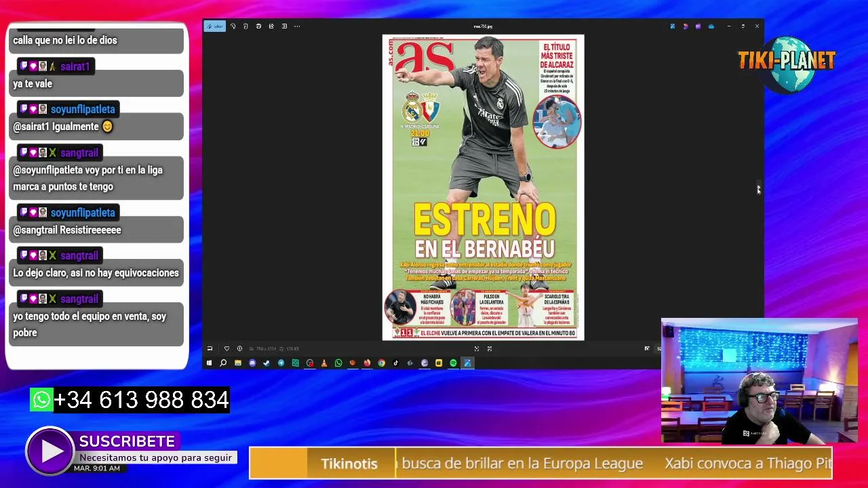Screen dimensions: 868x488
Task: Open Steam from the taskbar
Action: 267,363
